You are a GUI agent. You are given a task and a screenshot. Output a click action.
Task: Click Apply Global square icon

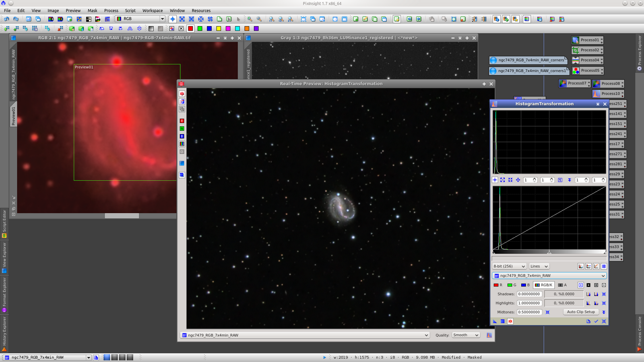click(x=503, y=321)
